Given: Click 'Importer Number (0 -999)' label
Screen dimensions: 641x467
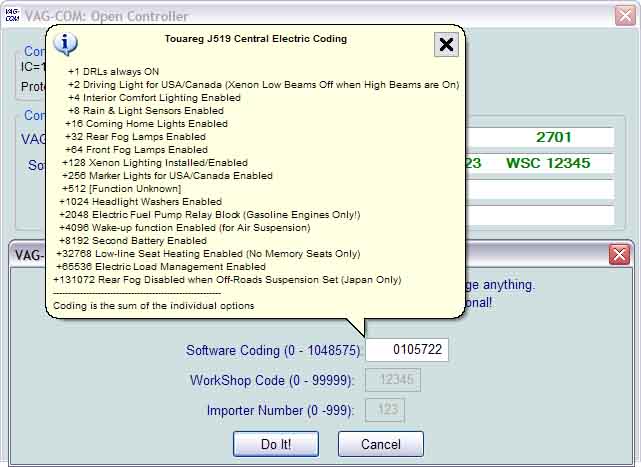Looking at the screenshot, I should pyautogui.click(x=280, y=410).
